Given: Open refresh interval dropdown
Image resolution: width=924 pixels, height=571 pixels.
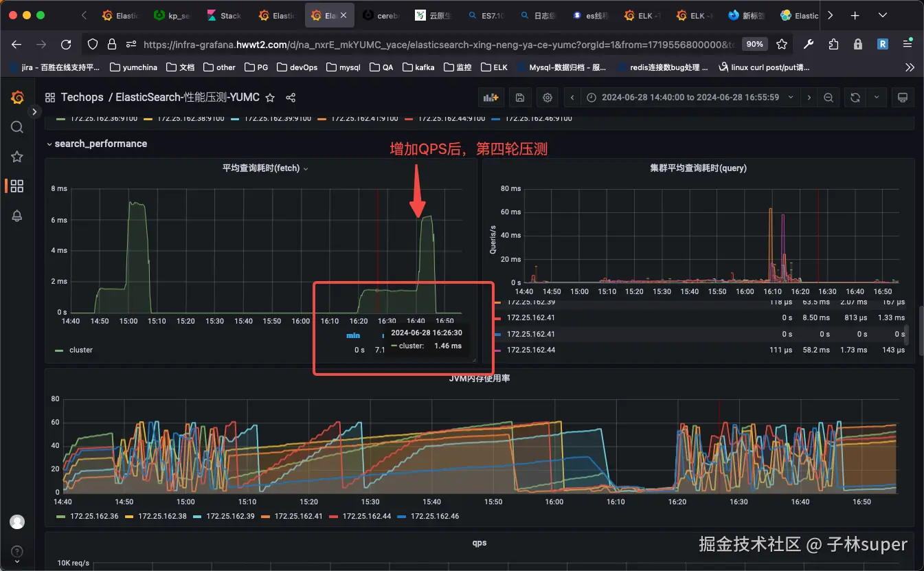Looking at the screenshot, I should [x=877, y=98].
